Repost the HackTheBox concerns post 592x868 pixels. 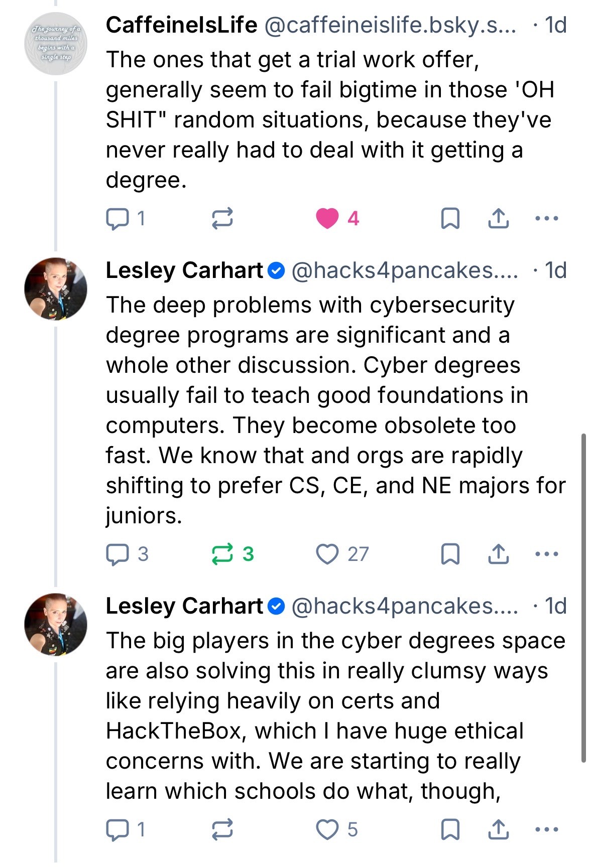click(222, 830)
